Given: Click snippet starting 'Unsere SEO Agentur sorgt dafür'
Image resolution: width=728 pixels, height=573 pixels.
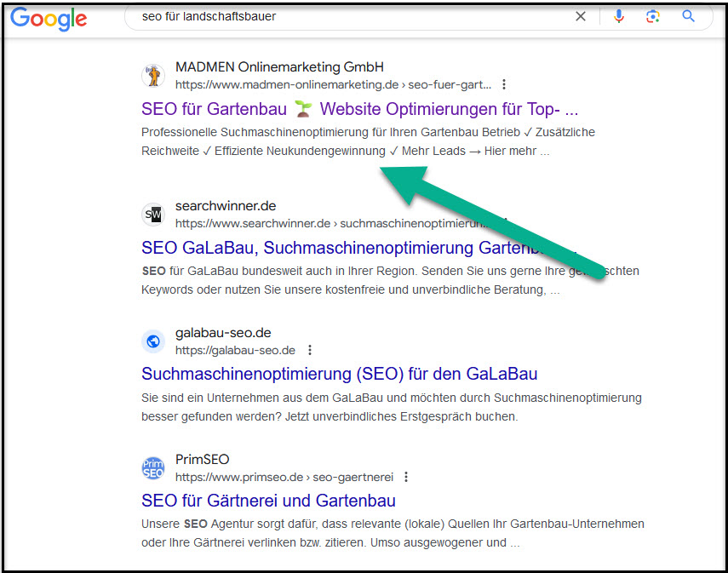Looking at the screenshot, I should 393,534.
